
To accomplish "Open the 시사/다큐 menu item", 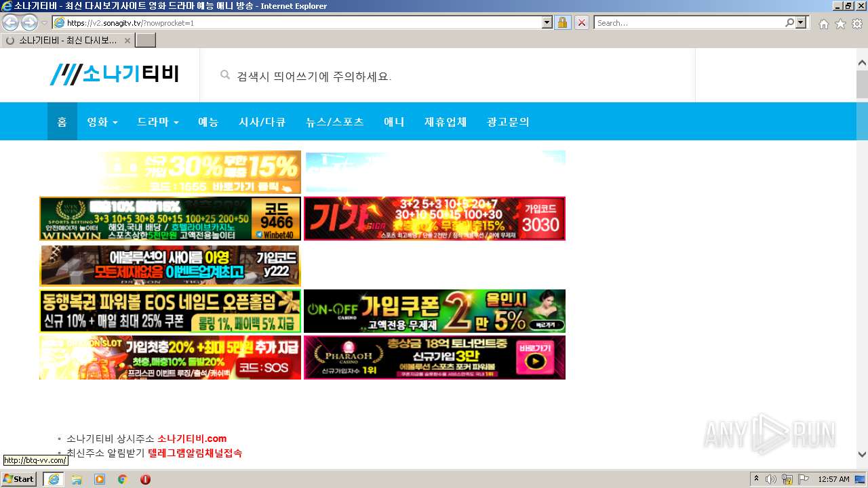I will click(x=262, y=122).
